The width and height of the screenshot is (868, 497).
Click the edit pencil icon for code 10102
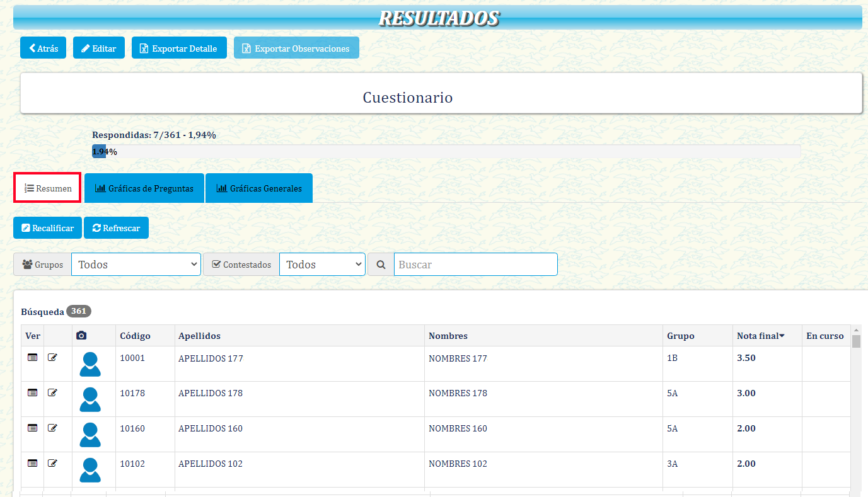click(53, 463)
